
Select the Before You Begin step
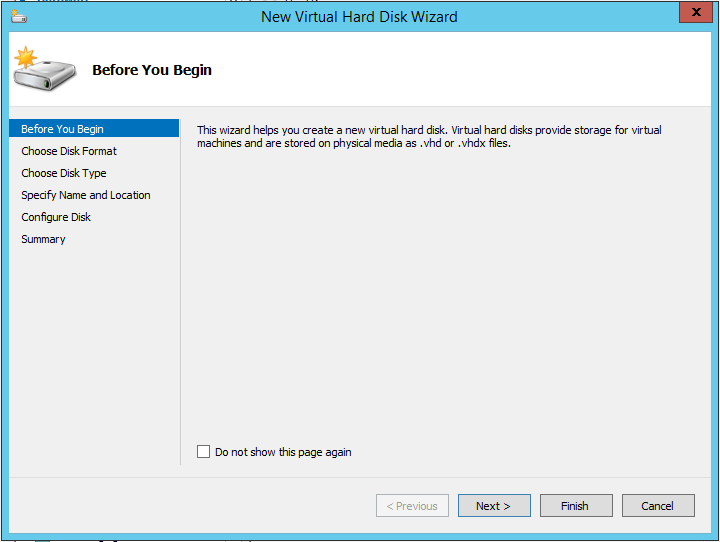pos(62,129)
